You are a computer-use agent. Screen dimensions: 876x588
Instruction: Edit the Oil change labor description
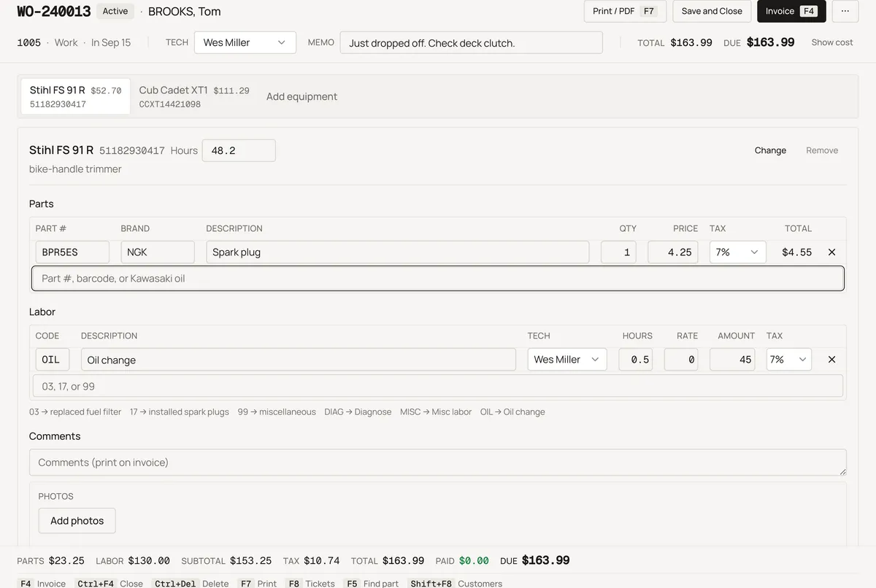click(x=299, y=360)
